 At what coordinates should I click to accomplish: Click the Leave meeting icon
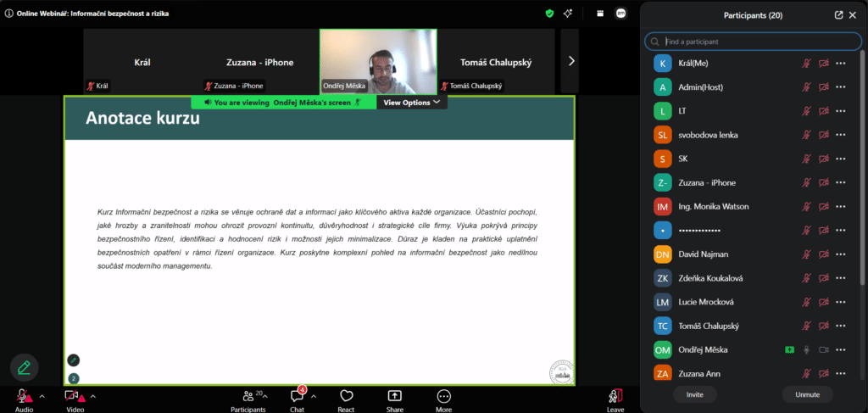[x=615, y=396]
